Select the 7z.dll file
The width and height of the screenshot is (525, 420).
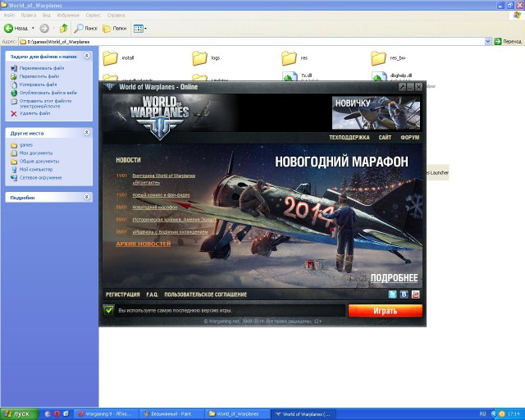(x=298, y=76)
